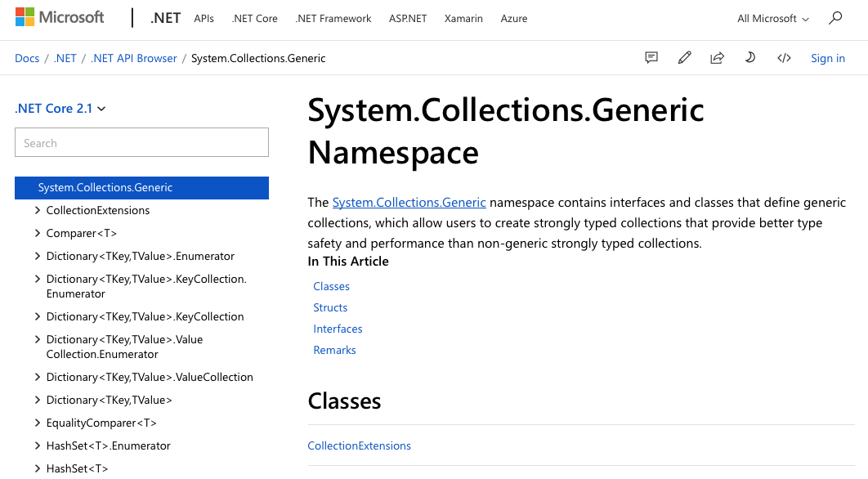Select CollectionExtensions in sidebar tree
Image resolution: width=868 pixels, height=479 pixels.
[x=98, y=210]
